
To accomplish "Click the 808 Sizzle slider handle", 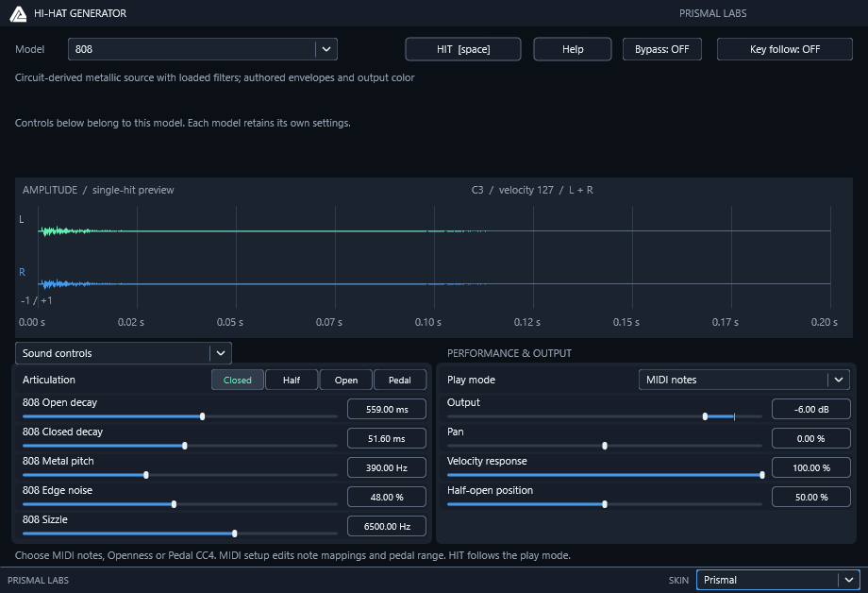I will (235, 534).
